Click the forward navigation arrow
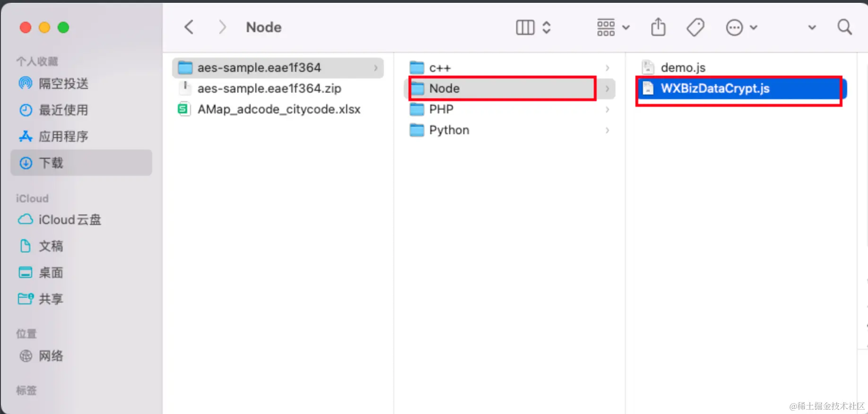Screen dimensions: 868x414 [x=222, y=27]
